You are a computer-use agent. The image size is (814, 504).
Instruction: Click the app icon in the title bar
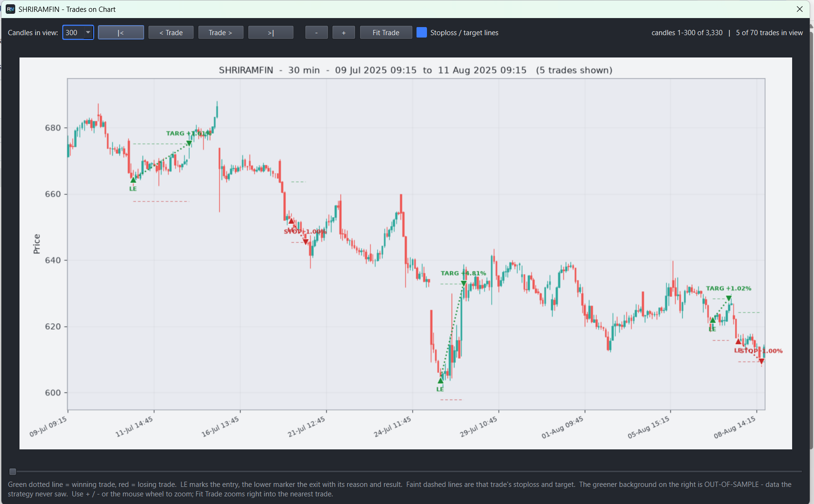coord(10,9)
